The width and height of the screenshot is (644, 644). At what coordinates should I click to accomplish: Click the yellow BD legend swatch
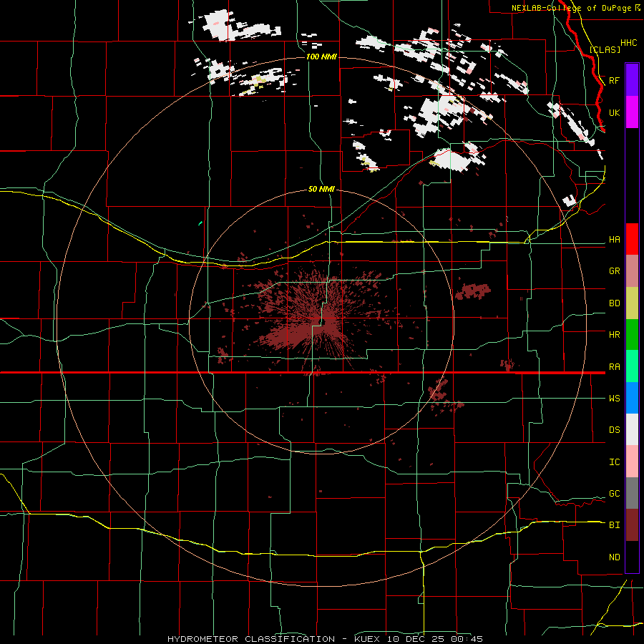pos(632,303)
